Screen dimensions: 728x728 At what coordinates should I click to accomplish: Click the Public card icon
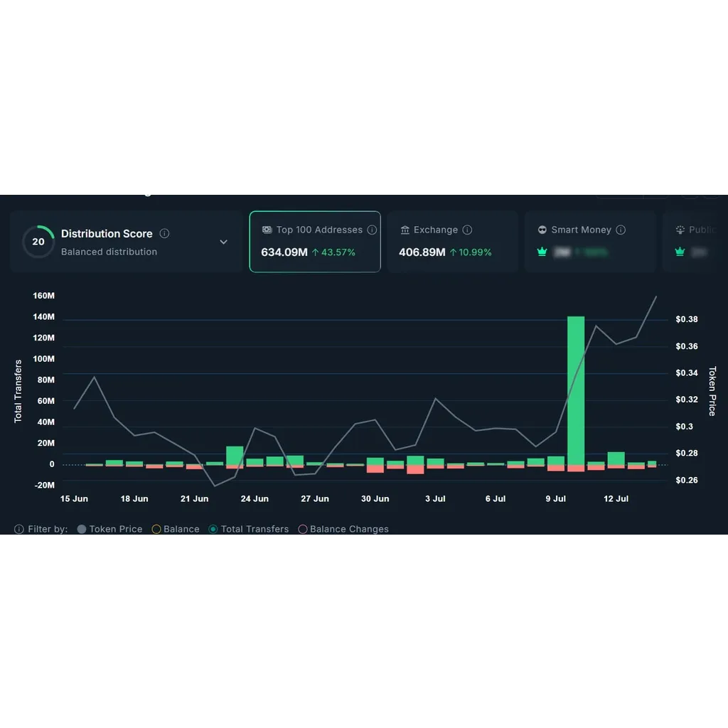point(680,230)
